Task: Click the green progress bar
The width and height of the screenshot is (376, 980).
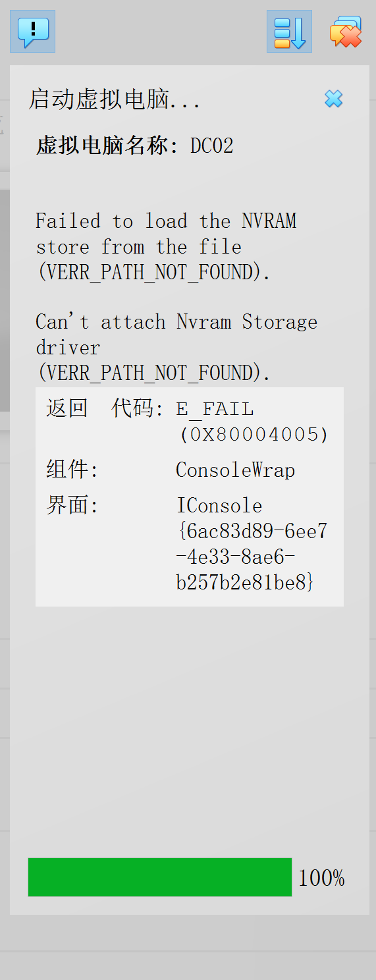Action: click(x=160, y=877)
